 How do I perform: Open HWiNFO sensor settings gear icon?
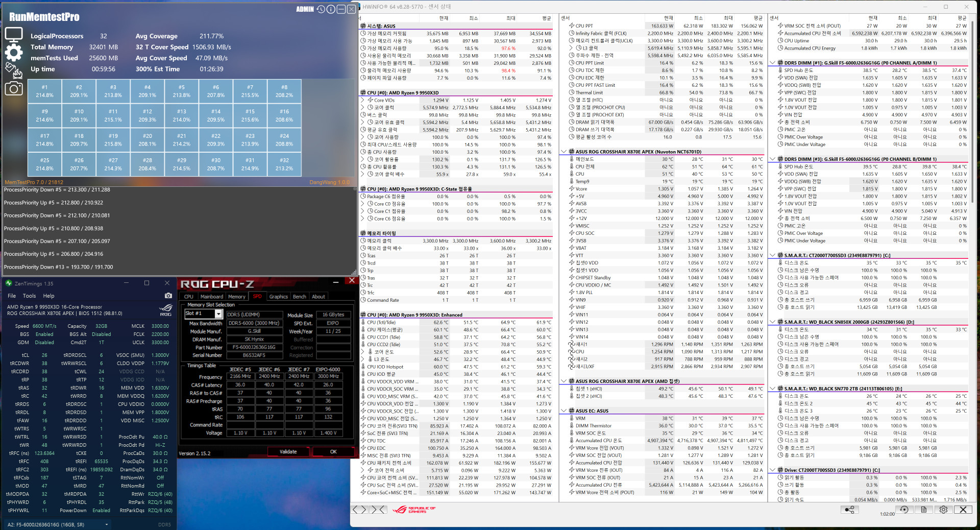[943, 510]
